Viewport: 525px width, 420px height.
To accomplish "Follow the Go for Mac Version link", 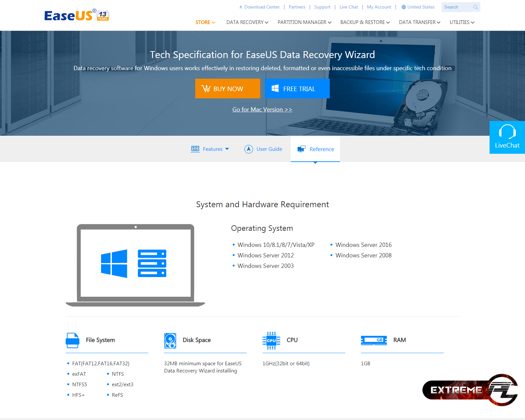I will [262, 110].
